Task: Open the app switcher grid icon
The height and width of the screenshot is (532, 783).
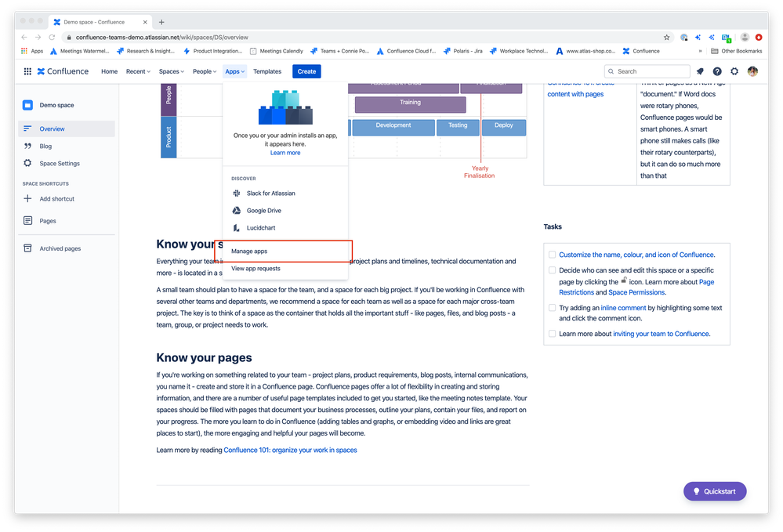Action: click(x=27, y=71)
